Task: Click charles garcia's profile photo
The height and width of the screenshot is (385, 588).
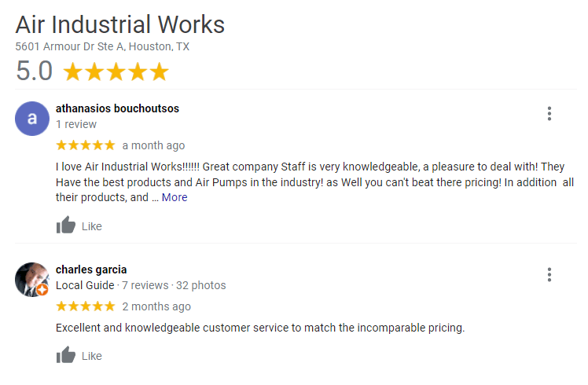Action: coord(31,278)
